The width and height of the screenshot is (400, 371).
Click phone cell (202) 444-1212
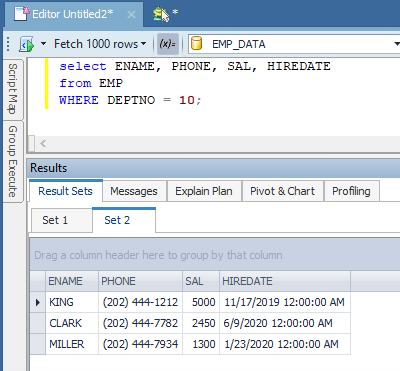(140, 302)
